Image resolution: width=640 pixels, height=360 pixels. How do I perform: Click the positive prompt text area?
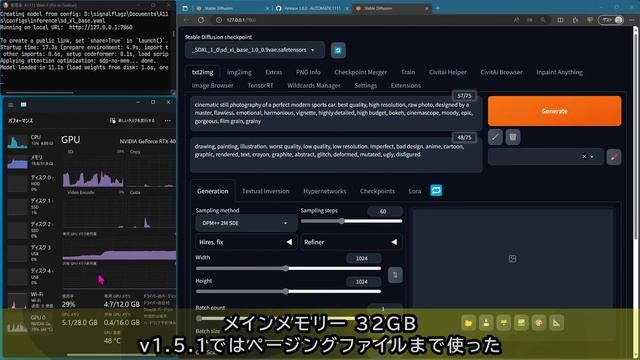pos(336,113)
